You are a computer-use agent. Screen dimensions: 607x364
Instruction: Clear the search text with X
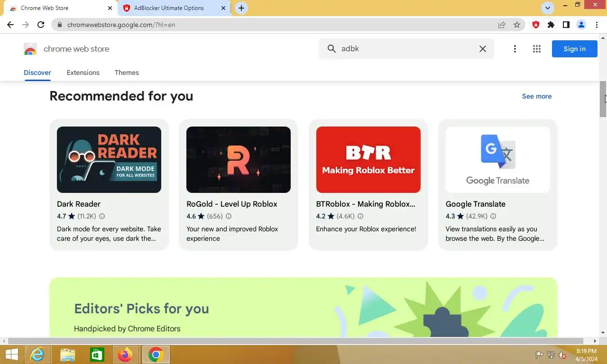click(x=483, y=49)
